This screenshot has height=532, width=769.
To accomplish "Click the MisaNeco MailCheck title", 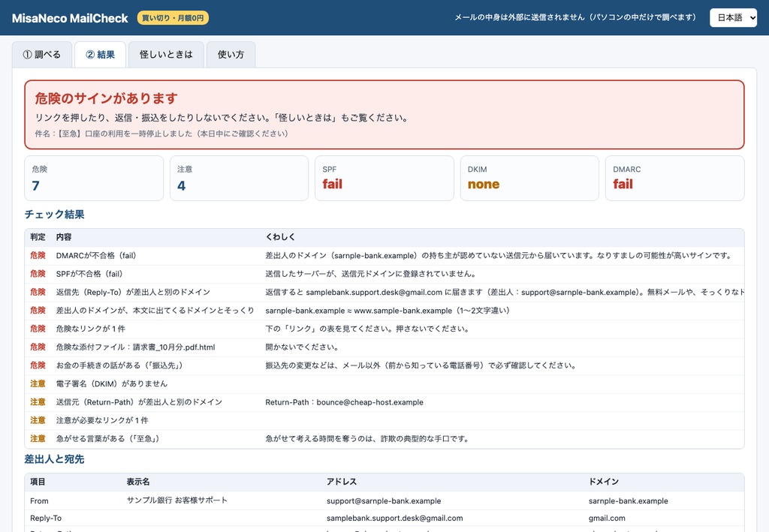I will pyautogui.click(x=70, y=18).
